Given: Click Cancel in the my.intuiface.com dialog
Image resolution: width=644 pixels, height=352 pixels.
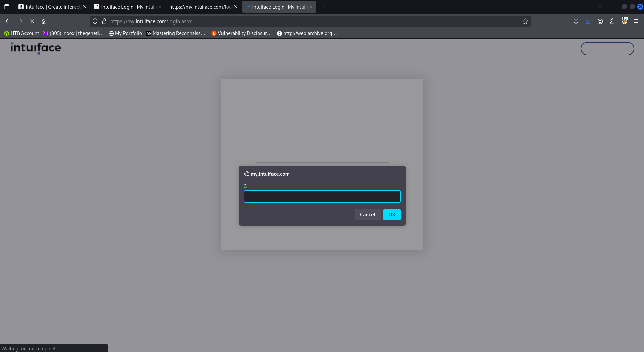Looking at the screenshot, I should 367,215.
